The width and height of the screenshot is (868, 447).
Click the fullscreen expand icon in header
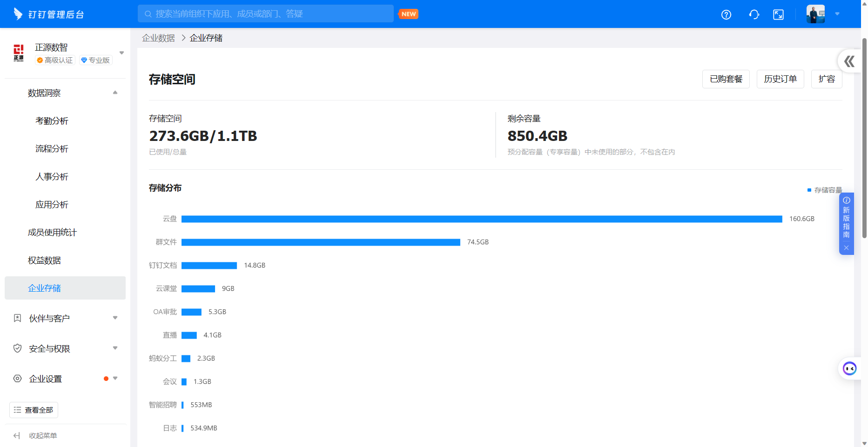tap(778, 14)
